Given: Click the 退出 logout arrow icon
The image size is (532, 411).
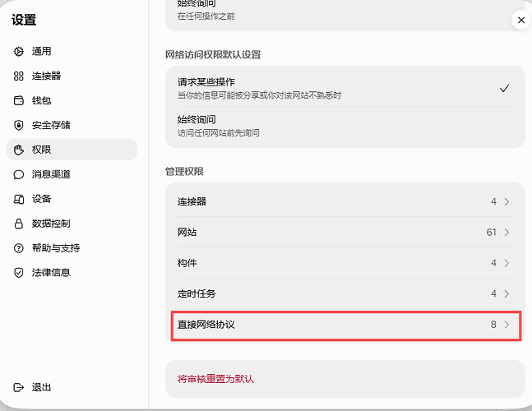Looking at the screenshot, I should [19, 387].
